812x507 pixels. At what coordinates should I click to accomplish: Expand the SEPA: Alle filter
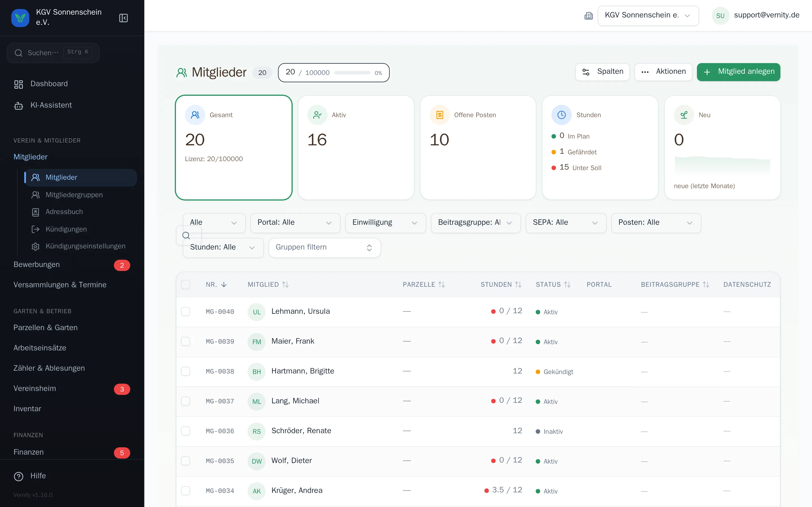click(566, 223)
